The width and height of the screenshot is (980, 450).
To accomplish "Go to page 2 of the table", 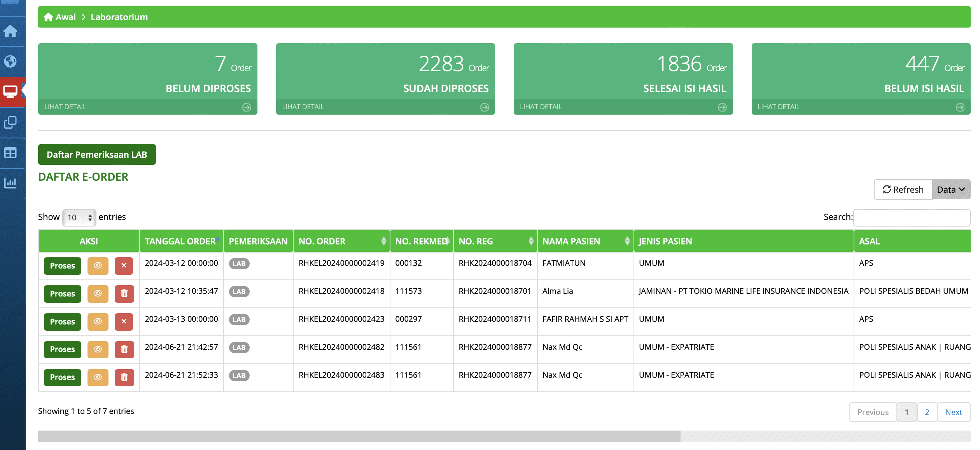I will coord(927,412).
